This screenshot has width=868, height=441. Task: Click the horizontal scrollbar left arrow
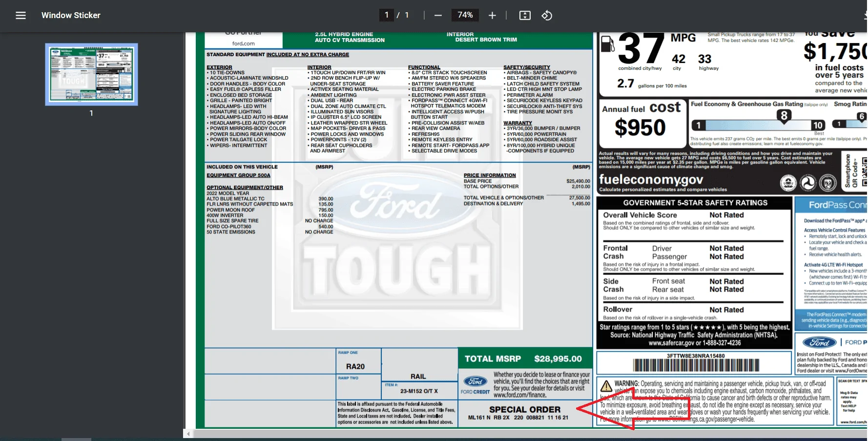188,434
